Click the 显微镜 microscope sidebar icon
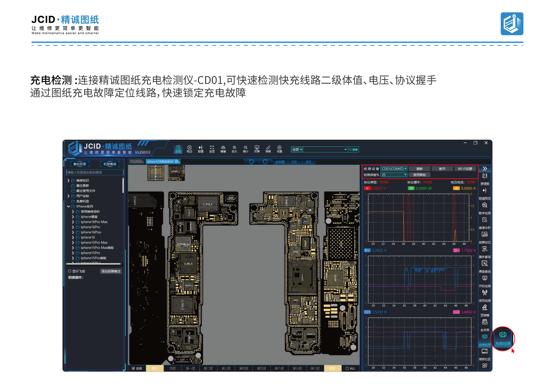Viewport: 555px width, 392px height. pos(485,310)
